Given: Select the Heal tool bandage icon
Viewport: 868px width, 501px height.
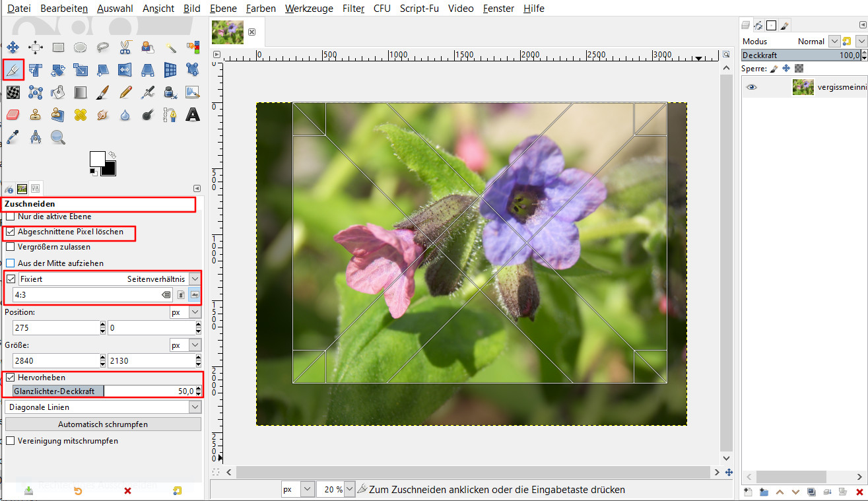Looking at the screenshot, I should (x=81, y=115).
